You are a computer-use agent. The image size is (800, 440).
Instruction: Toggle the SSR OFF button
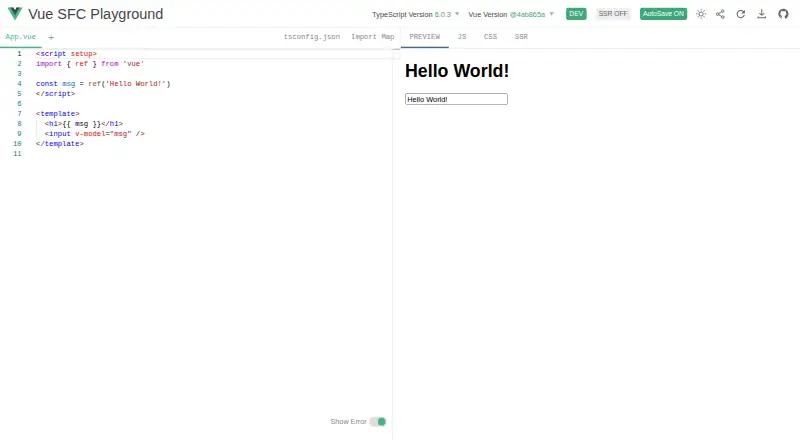click(613, 14)
